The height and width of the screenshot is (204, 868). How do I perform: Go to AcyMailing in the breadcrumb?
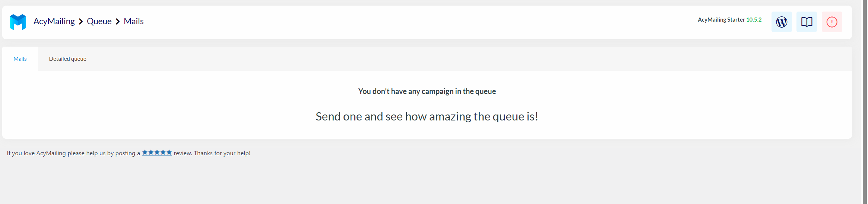[54, 21]
